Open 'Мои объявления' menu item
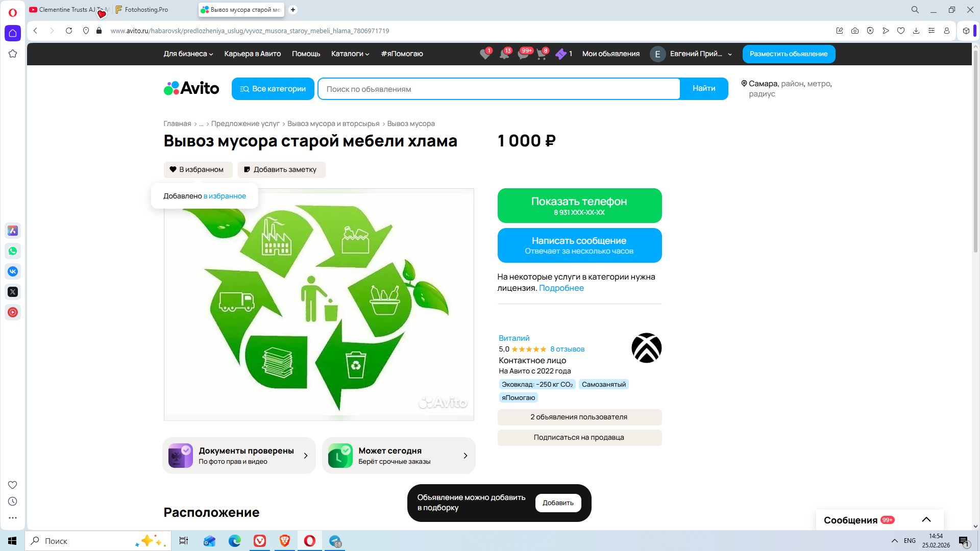 [x=610, y=54]
